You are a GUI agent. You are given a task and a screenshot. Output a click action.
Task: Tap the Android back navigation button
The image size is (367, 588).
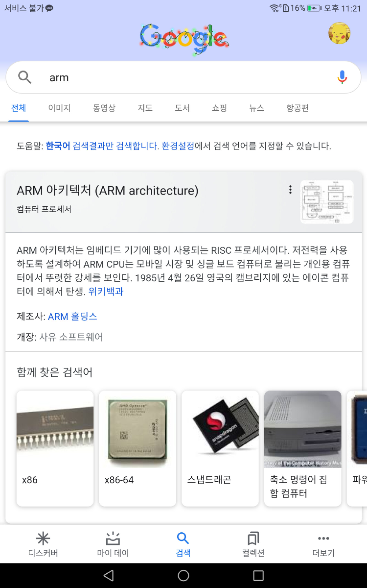coord(108,575)
